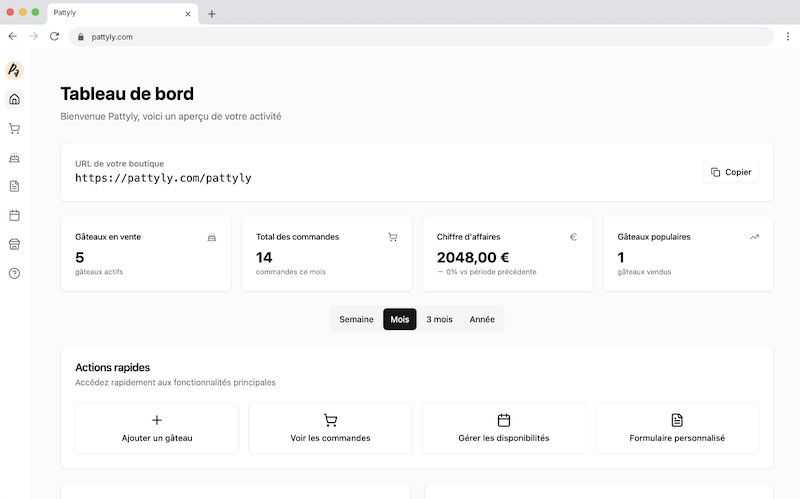Open Gérer les disponibilités

click(x=504, y=429)
